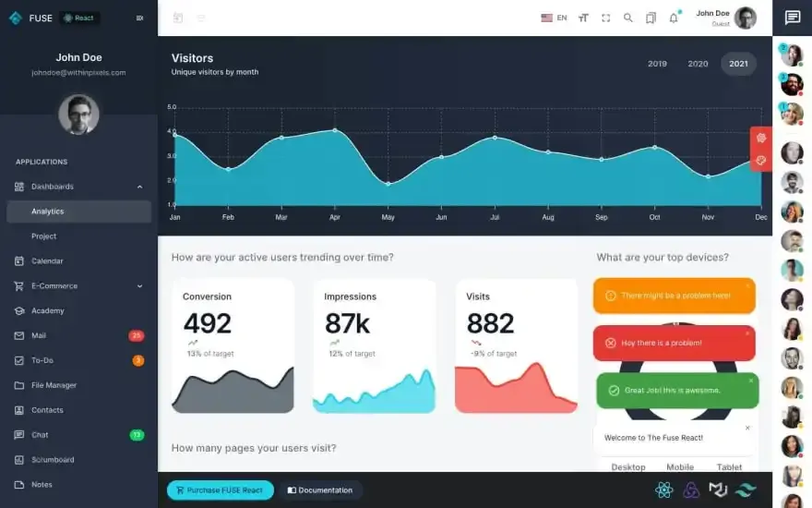Collapse the sidebar using the menu toggle icon
This screenshot has width=812, height=508.
pyautogui.click(x=139, y=18)
